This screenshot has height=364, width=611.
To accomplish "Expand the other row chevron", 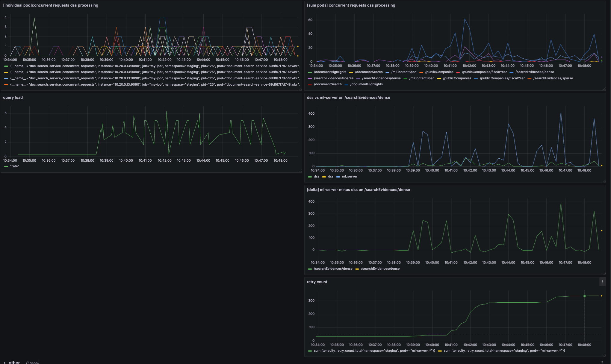I will click(x=4, y=363).
